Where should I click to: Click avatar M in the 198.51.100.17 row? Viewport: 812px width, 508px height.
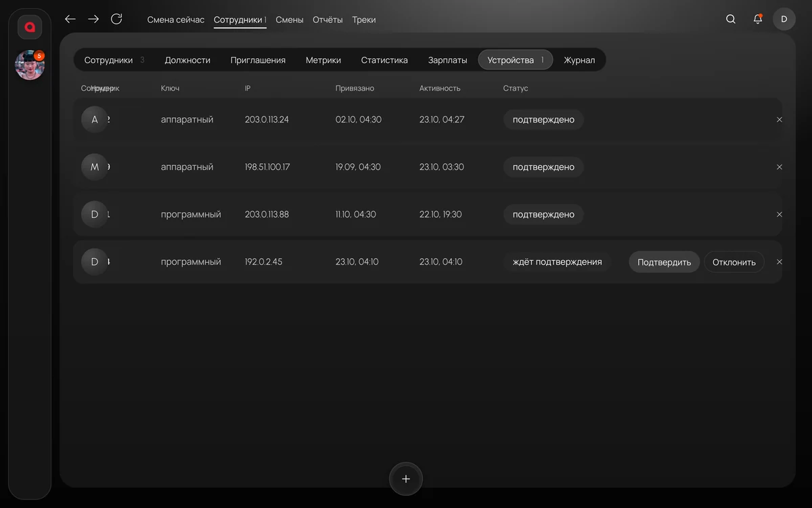95,167
